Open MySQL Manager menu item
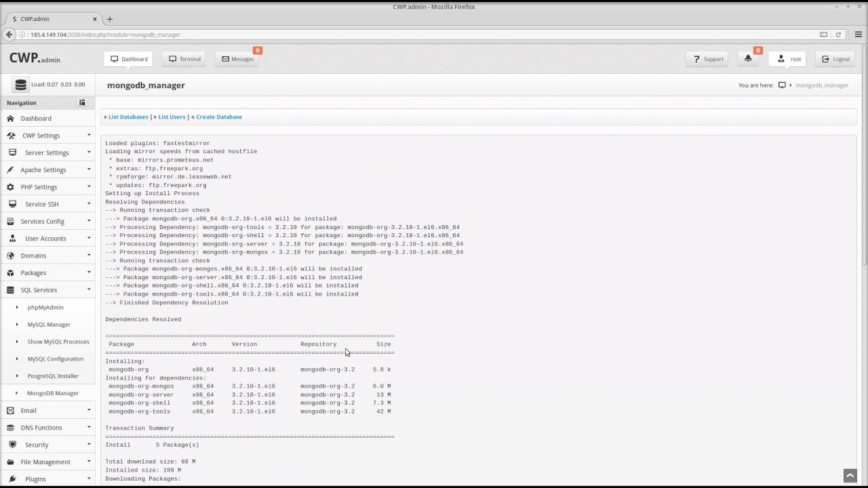This screenshot has height=488, width=868. pyautogui.click(x=49, y=325)
